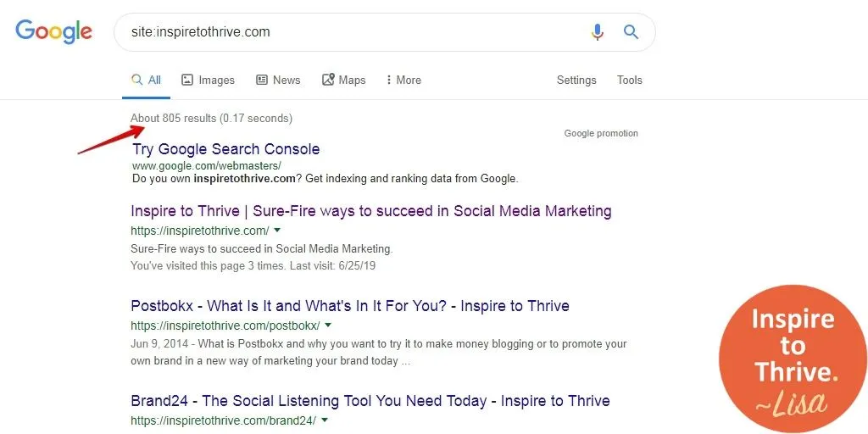Activate voice search microphone icon
The height and width of the screenshot is (434, 868).
coord(598,31)
